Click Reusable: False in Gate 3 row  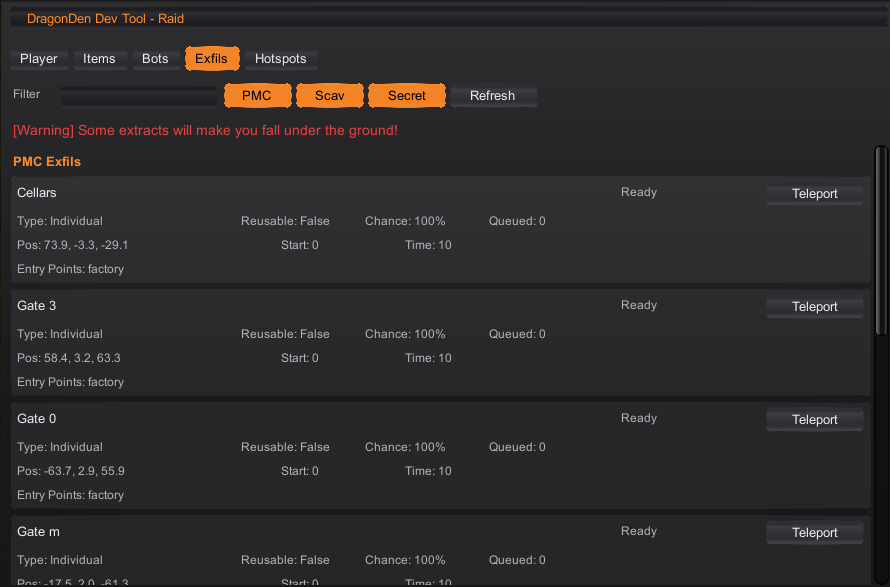pos(286,334)
